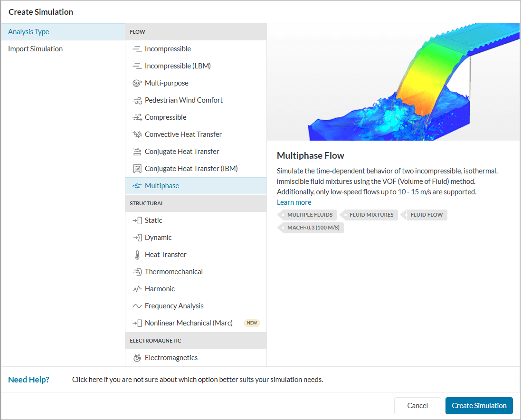This screenshot has width=521, height=420.
Task: Cancel the simulation creation dialog
Action: [x=417, y=406]
